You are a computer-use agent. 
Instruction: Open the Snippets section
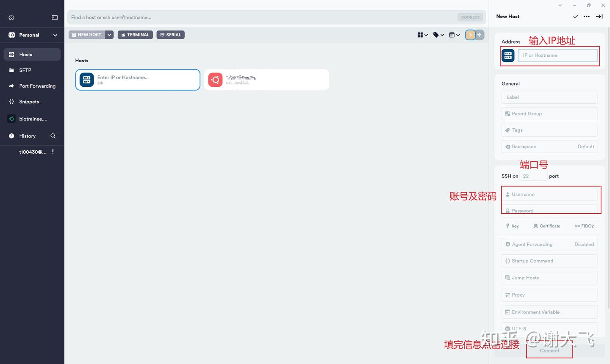tap(28, 102)
